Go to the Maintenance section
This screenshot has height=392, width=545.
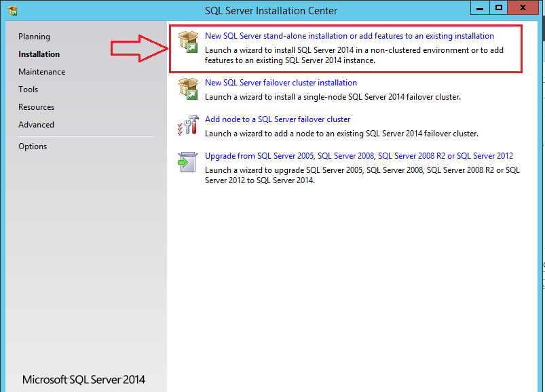pyautogui.click(x=41, y=72)
